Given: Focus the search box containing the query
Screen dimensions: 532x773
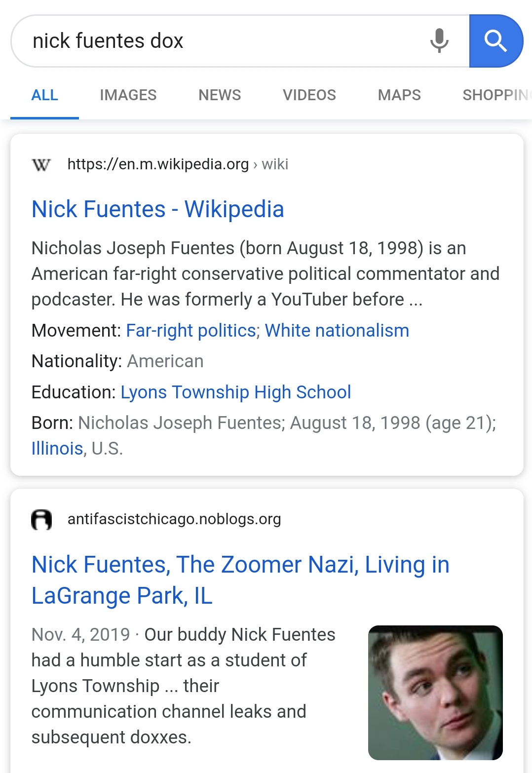Looking at the screenshot, I should tap(240, 41).
